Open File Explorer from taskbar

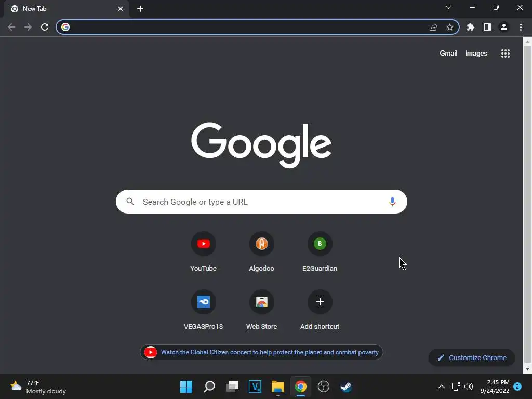pyautogui.click(x=278, y=387)
